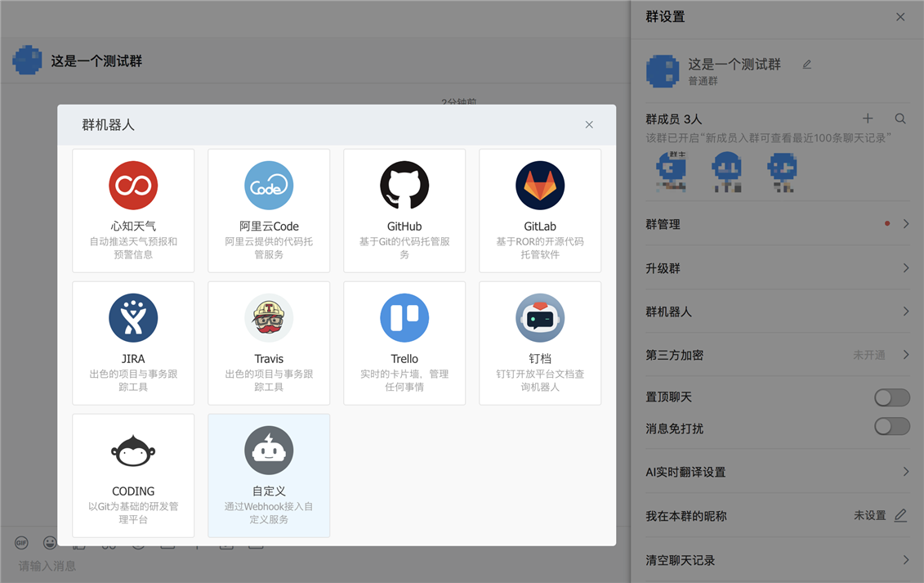Screen dimensions: 924x583
Task: Click the 未开通 encryption status text
Action: click(x=868, y=355)
